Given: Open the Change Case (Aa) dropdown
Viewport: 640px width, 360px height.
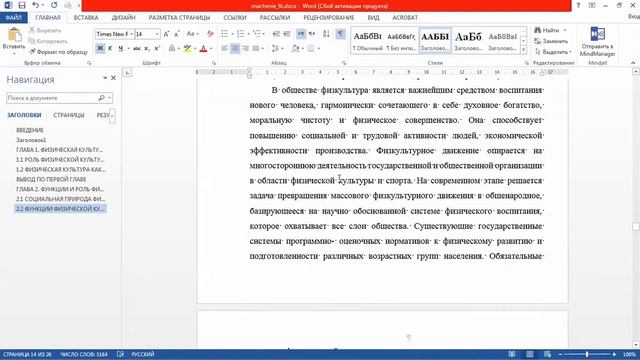Looking at the screenshot, I should click(192, 34).
